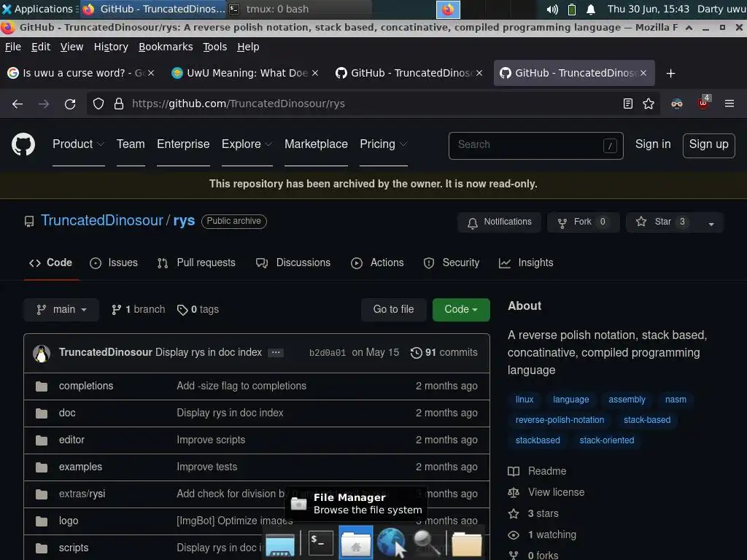Click the padlock site info icon
The image size is (747, 560).
pos(119,104)
